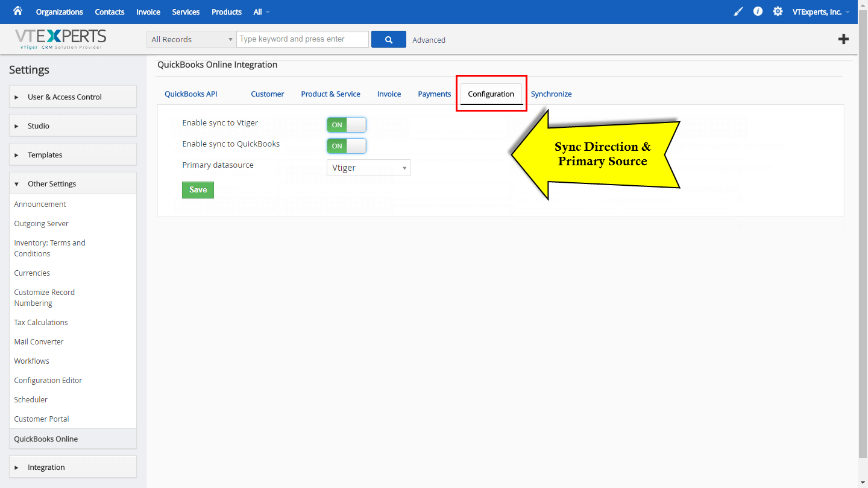The height and width of the screenshot is (488, 868).
Task: Click the keyword search input field
Action: [303, 39]
